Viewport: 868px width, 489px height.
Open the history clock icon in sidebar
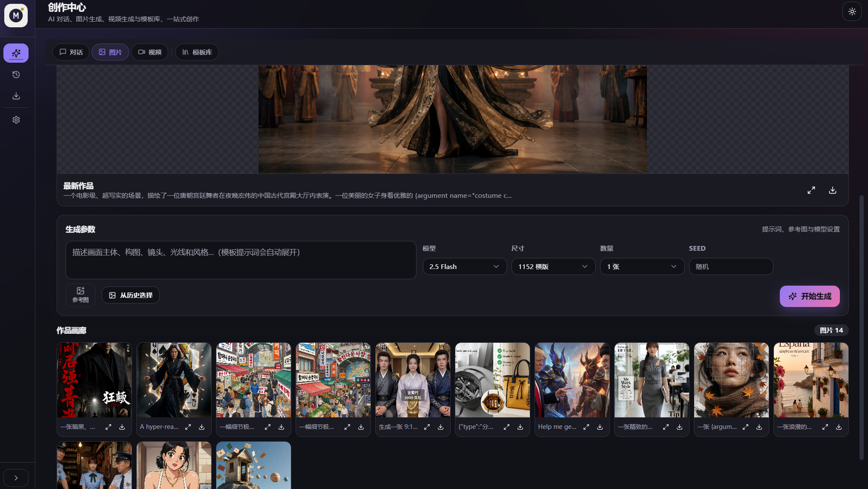(x=16, y=75)
